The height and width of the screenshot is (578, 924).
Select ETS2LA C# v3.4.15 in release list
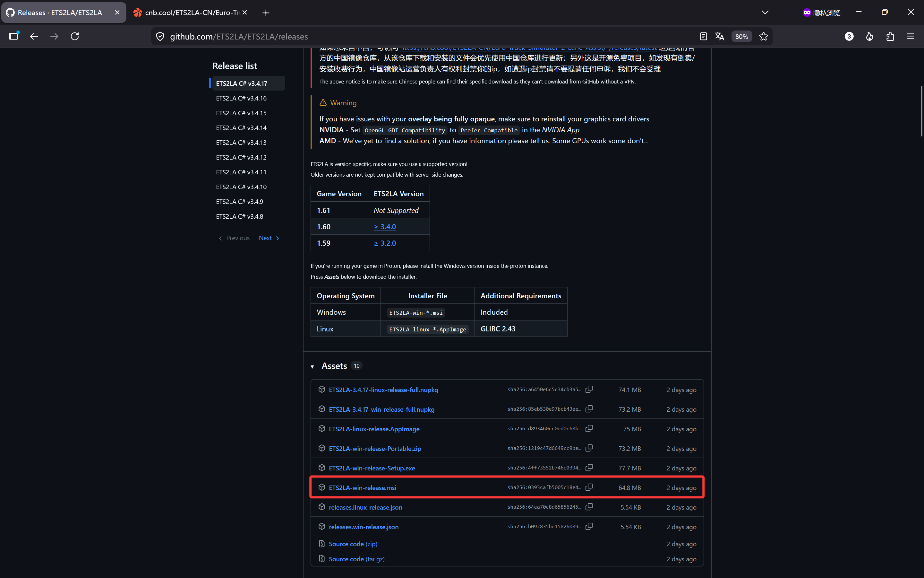coord(241,113)
